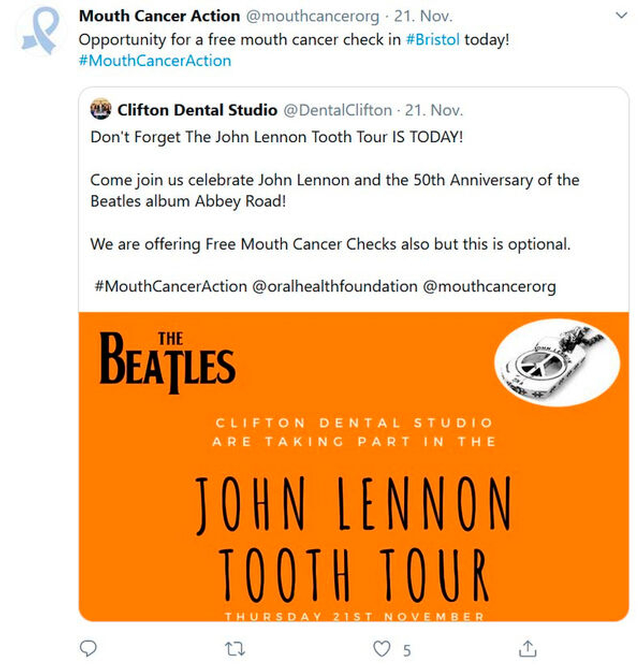The height and width of the screenshot is (669, 644).
Task: Click the main tweet's 21. Nov. timestamp
Action: (423, 16)
